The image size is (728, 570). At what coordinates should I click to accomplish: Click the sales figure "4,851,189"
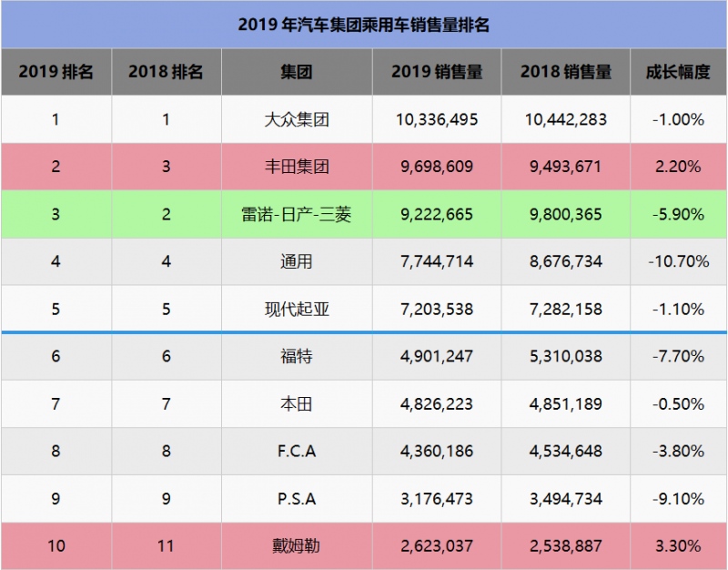[x=566, y=404]
